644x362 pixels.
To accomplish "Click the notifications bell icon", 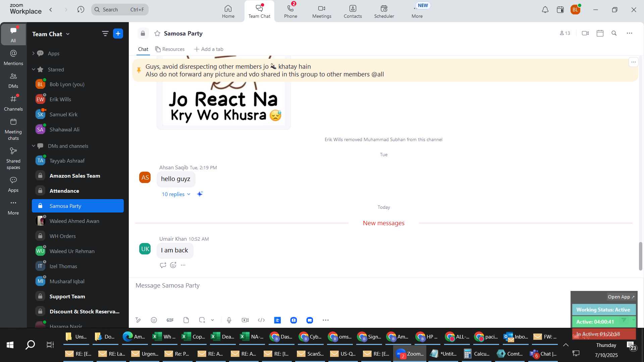I will (545, 10).
